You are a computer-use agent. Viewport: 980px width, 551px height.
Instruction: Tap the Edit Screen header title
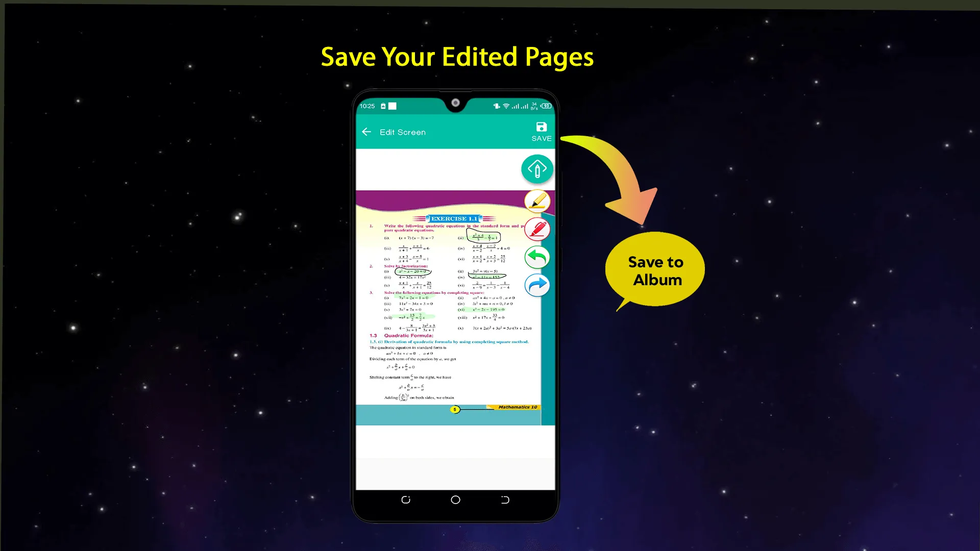pos(403,132)
